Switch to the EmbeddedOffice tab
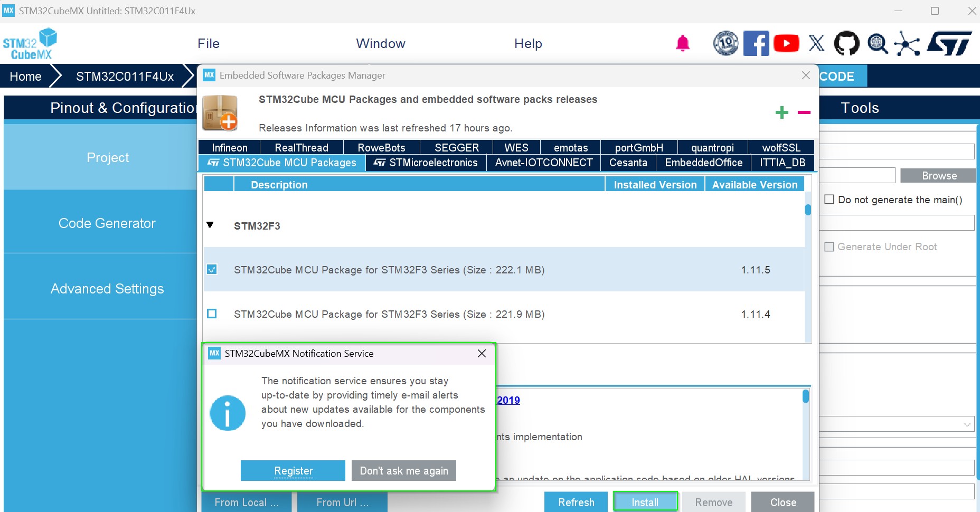 [704, 163]
